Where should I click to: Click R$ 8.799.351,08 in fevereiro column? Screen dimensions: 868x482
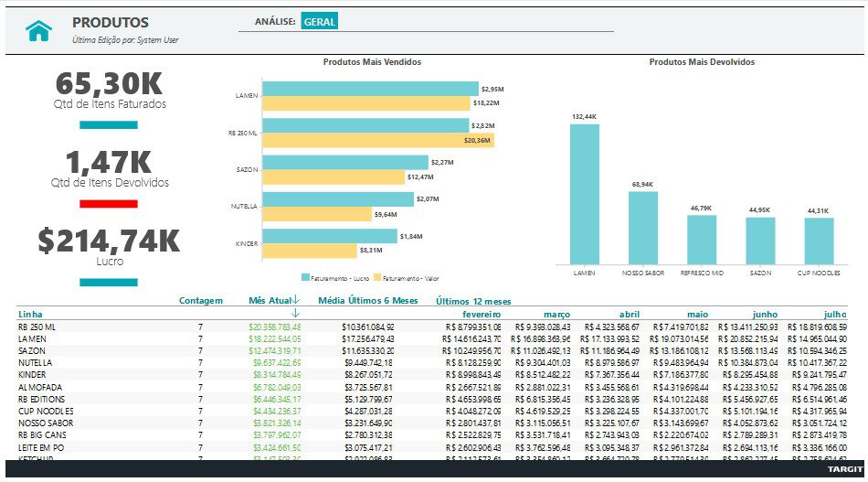(473, 327)
